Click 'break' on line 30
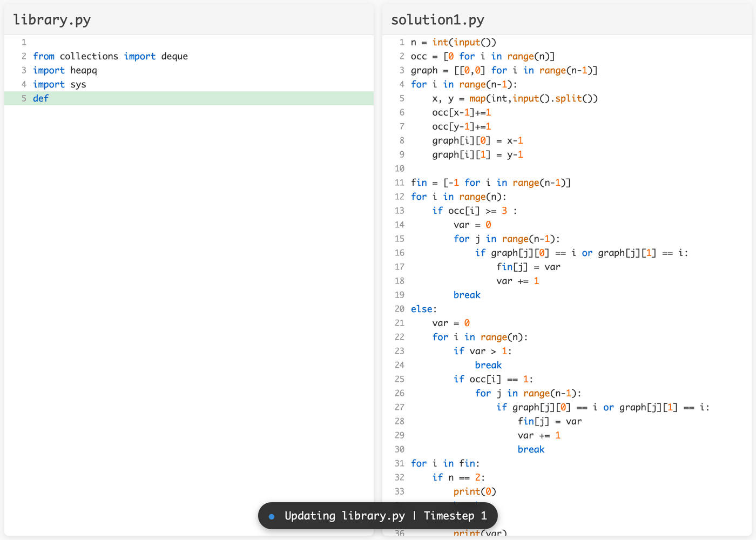Viewport: 756px width, 540px height. (531, 449)
